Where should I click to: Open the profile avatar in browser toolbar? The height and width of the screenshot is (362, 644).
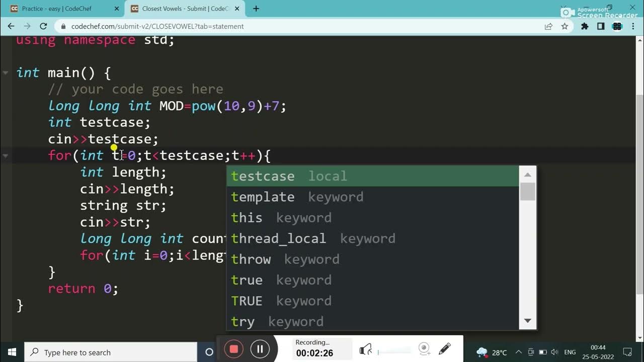(x=617, y=26)
